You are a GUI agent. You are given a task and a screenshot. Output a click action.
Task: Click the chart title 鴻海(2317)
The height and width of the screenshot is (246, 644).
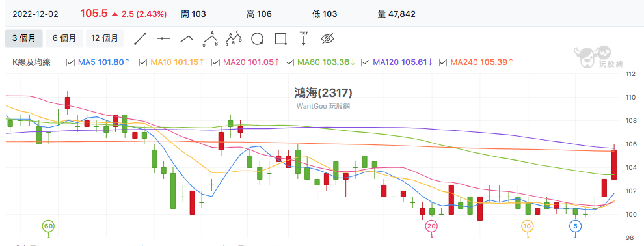point(323,93)
